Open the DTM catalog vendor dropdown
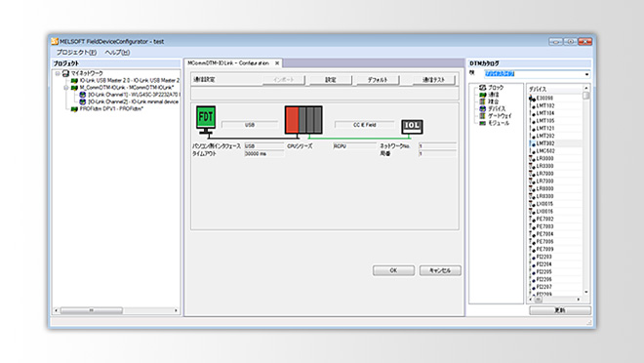644x363 pixels. [586, 74]
